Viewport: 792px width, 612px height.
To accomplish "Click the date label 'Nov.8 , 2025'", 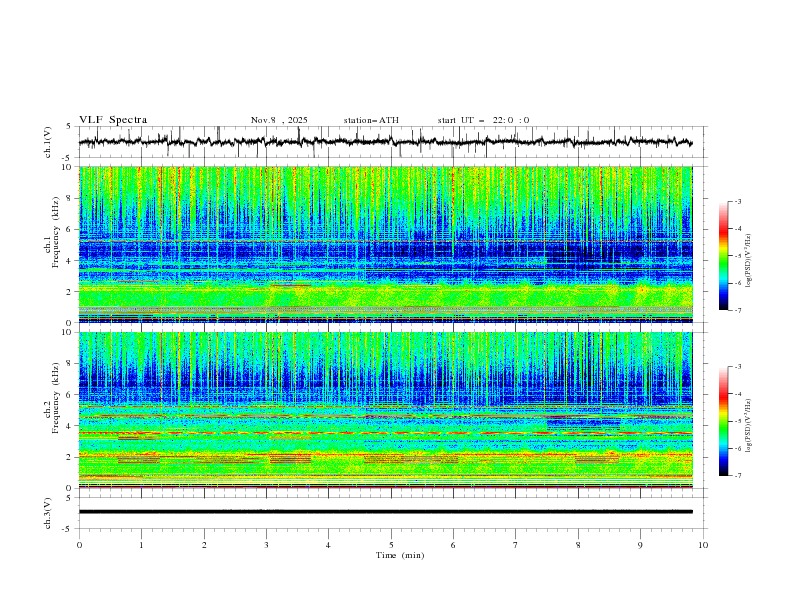I will [x=279, y=120].
